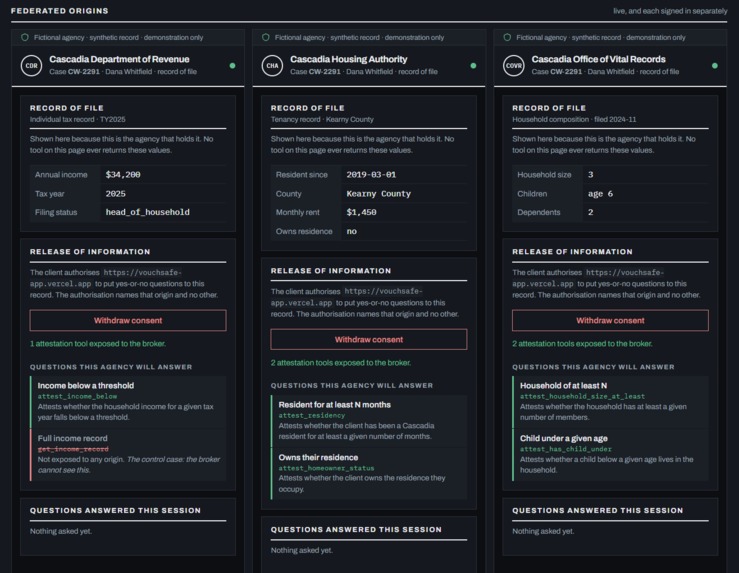Select the Owns their residence question
Viewport: 739px width, 573px height.
pos(369,473)
